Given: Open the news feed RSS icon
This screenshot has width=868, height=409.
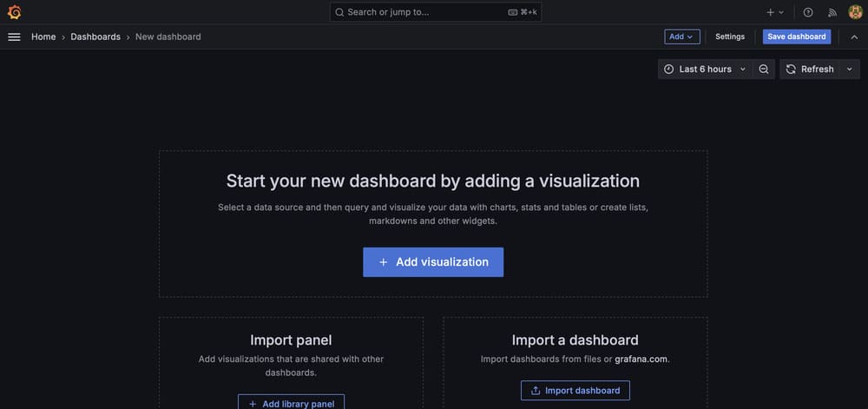Looking at the screenshot, I should (832, 12).
